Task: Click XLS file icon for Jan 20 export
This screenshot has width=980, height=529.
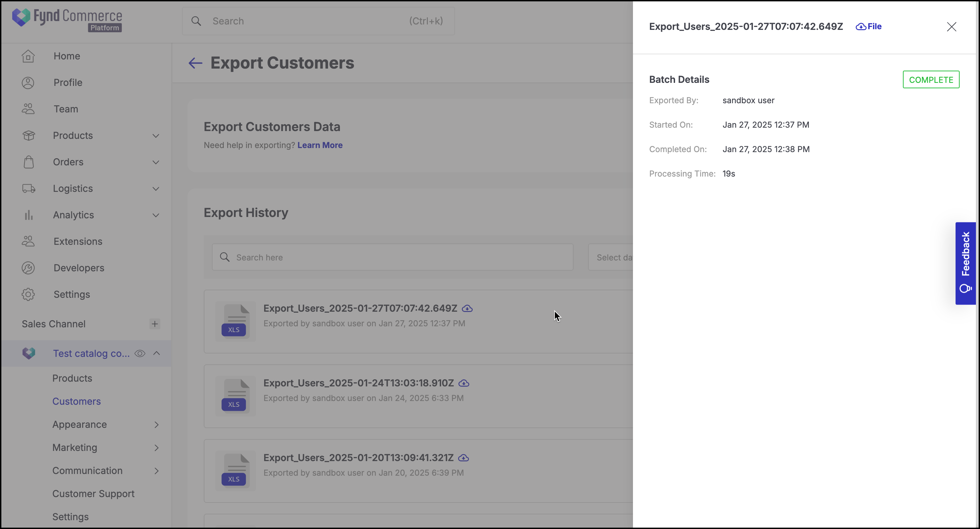Action: [x=235, y=471]
